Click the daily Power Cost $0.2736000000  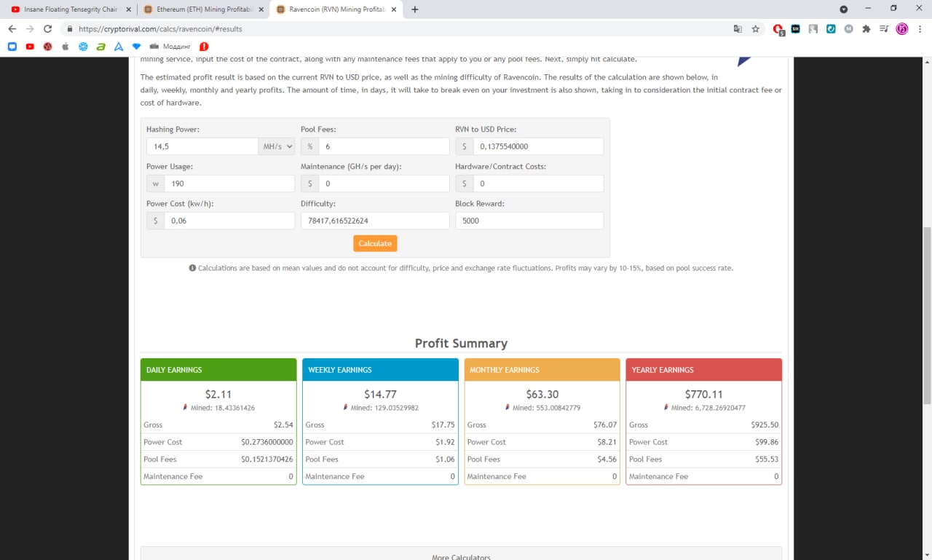coord(267,442)
